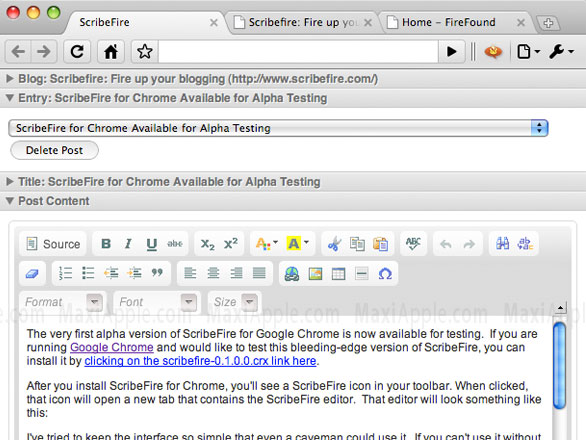Increase the indent

pos(135,274)
